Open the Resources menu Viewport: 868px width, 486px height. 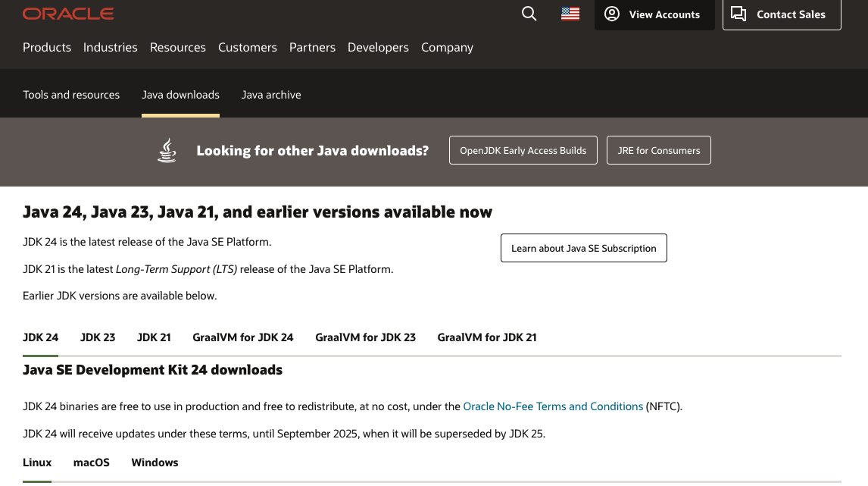[178, 48]
